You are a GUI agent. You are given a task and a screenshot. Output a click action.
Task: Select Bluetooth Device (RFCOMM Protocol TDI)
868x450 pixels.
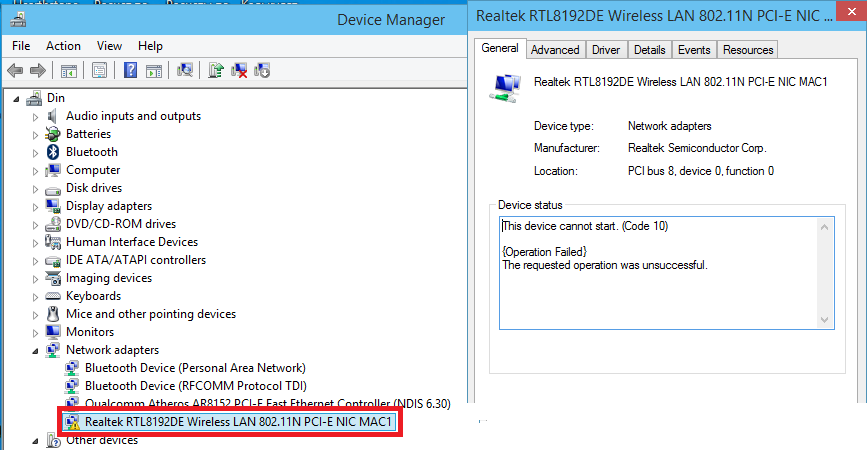coord(195,386)
